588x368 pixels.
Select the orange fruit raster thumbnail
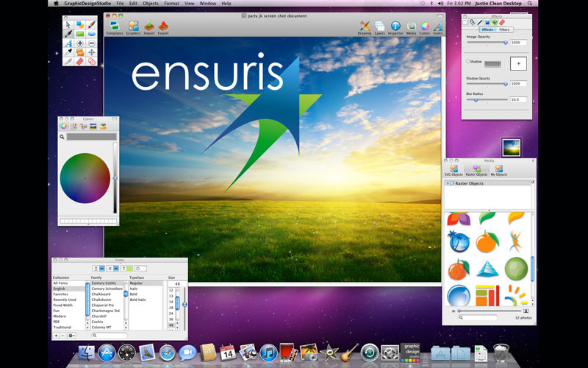tap(487, 241)
